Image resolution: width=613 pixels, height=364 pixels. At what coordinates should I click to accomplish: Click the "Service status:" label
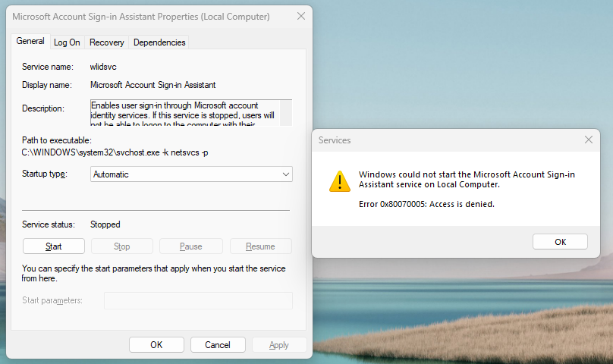pos(48,224)
